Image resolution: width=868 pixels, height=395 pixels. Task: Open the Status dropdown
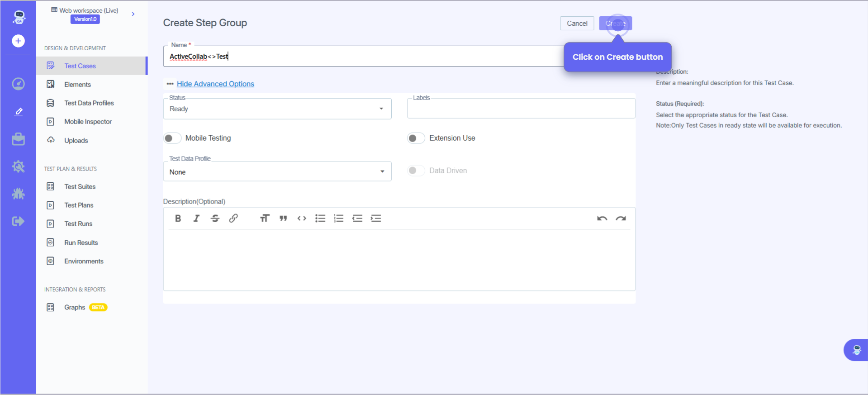(x=277, y=109)
